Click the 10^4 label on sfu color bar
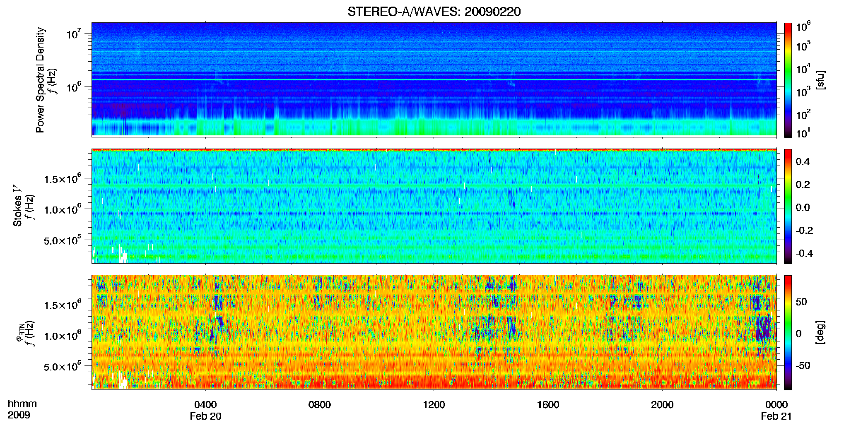 (803, 69)
